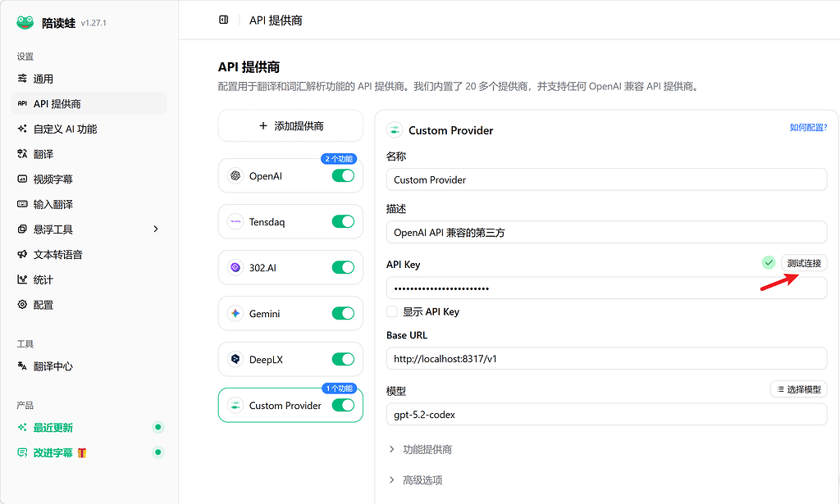840x504 pixels.
Task: Toggle the sidebar panel icon
Action: coord(223,20)
